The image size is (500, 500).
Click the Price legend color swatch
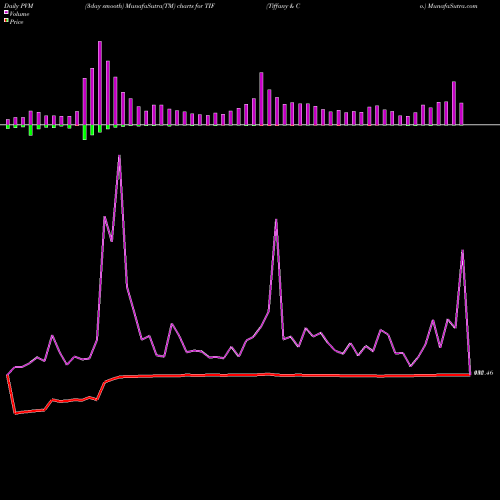pos(6,21)
